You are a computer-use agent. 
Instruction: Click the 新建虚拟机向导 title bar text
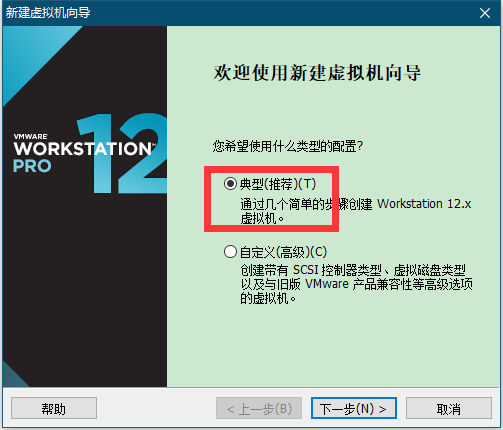tap(48, 13)
